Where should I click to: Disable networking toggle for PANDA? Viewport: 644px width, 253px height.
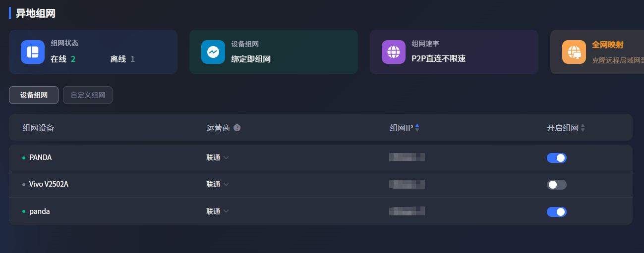(556, 158)
